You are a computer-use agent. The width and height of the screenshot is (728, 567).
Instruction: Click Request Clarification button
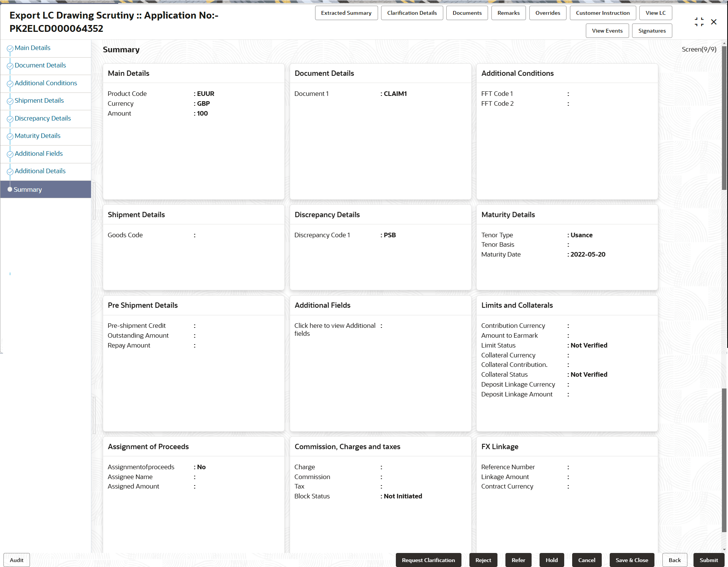click(428, 560)
